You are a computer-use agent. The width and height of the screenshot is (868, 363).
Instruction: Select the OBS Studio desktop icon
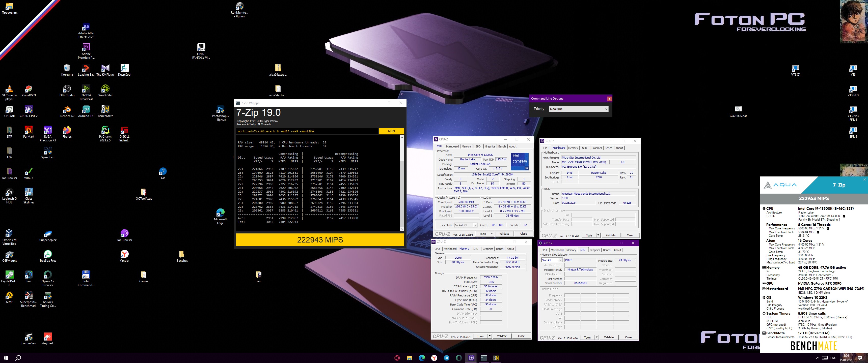click(67, 91)
